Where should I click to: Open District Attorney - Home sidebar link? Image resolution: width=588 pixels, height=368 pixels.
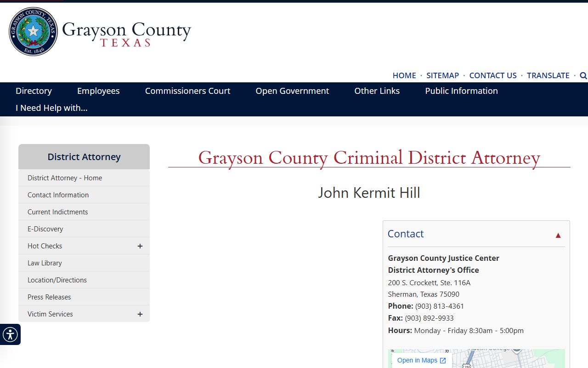point(84,178)
